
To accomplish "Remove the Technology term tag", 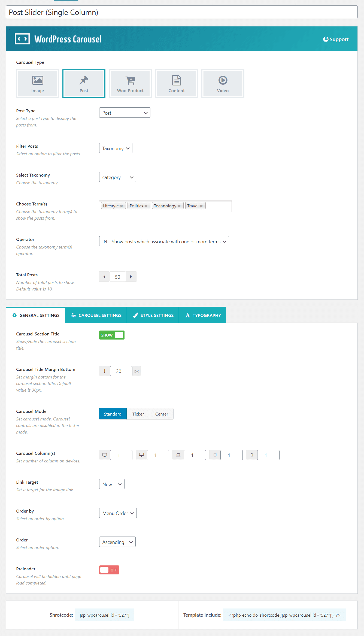I will pos(179,206).
